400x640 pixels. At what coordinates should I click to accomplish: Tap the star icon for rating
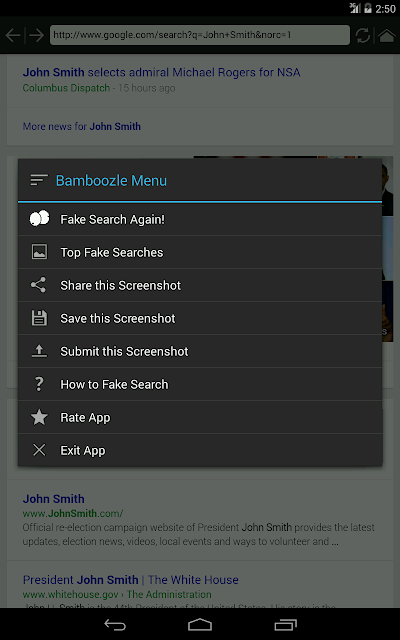39,417
